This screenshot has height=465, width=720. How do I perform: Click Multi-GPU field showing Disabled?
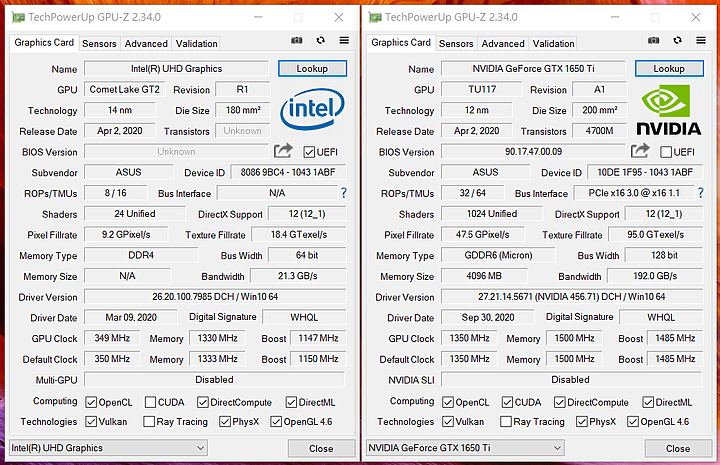214,380
